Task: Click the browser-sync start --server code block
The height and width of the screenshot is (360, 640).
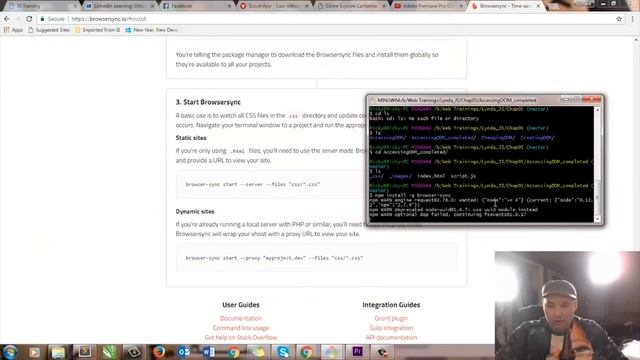Action: coord(271,184)
